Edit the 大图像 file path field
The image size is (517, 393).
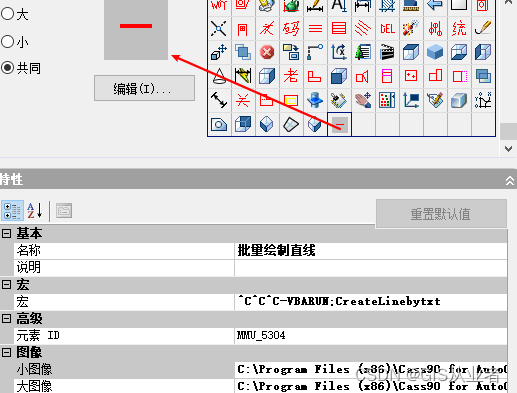pyautogui.click(x=371, y=386)
